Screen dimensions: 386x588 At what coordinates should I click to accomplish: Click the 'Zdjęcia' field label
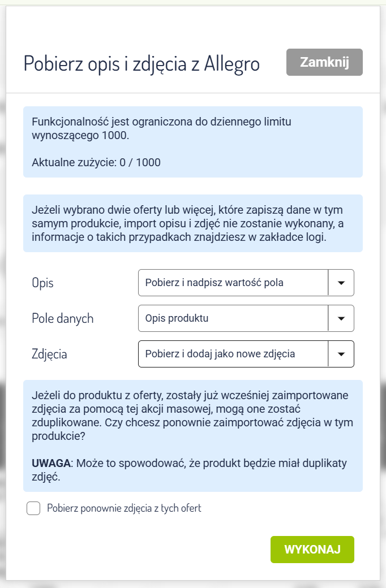click(50, 354)
